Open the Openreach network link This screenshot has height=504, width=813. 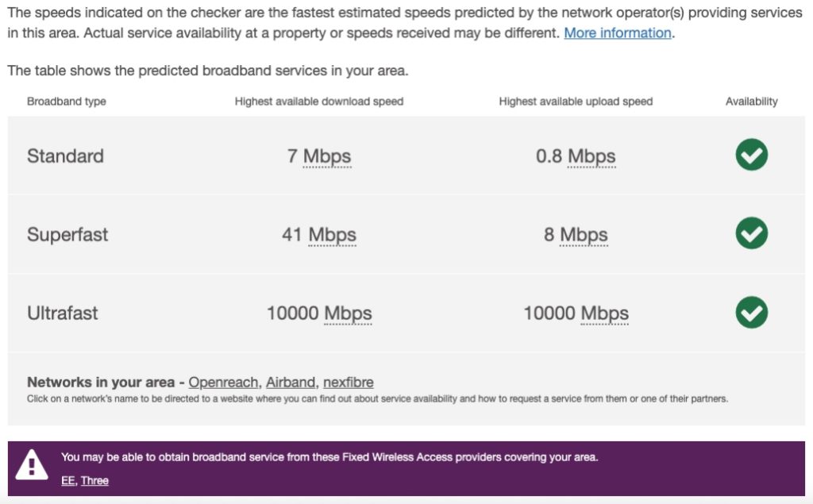coord(223,383)
